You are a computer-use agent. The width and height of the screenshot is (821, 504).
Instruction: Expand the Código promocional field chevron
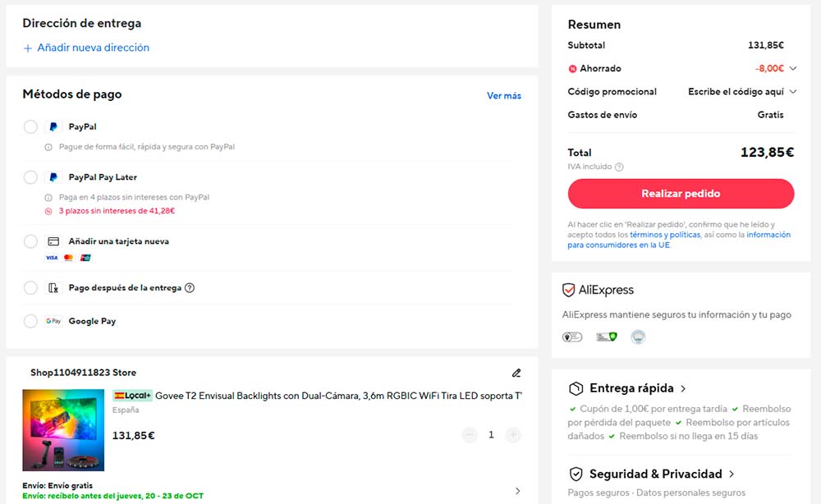tap(793, 92)
